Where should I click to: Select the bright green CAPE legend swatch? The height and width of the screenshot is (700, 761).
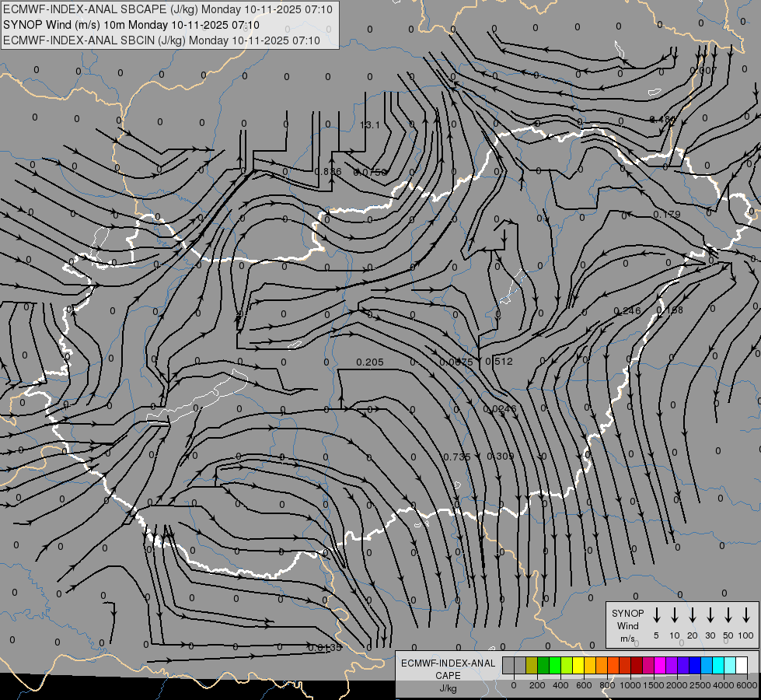tap(555, 665)
